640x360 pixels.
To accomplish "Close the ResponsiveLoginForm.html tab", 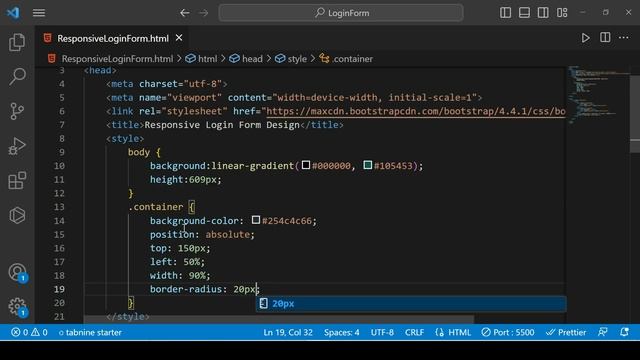I will 179,38.
